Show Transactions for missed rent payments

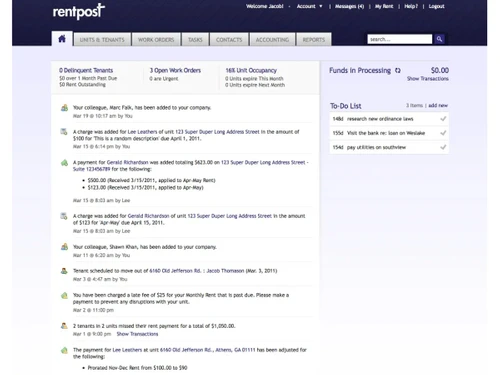(x=137, y=334)
